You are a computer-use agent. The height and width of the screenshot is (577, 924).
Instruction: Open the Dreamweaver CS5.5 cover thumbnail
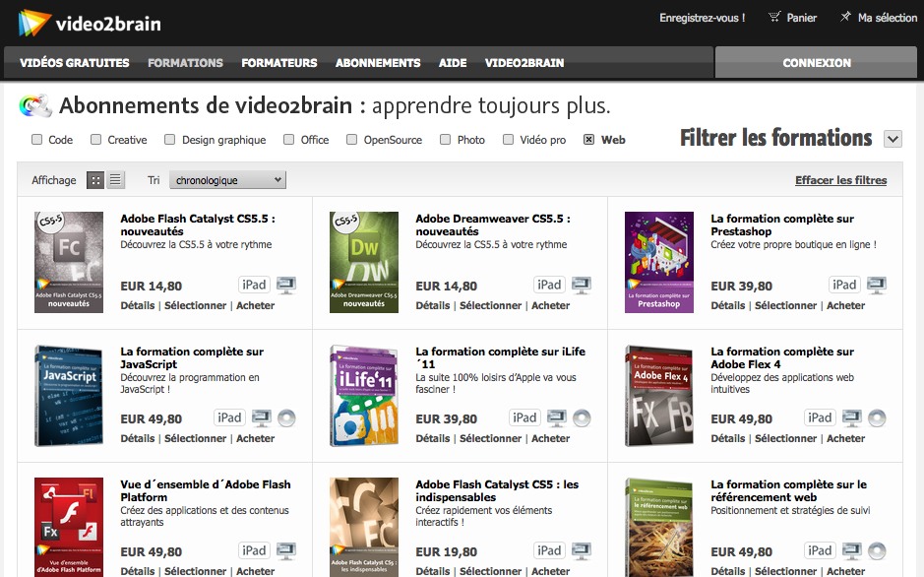364,262
